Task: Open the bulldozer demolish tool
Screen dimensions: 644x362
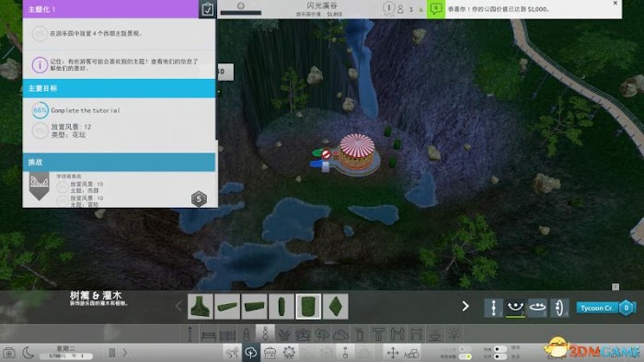Action: [411, 353]
